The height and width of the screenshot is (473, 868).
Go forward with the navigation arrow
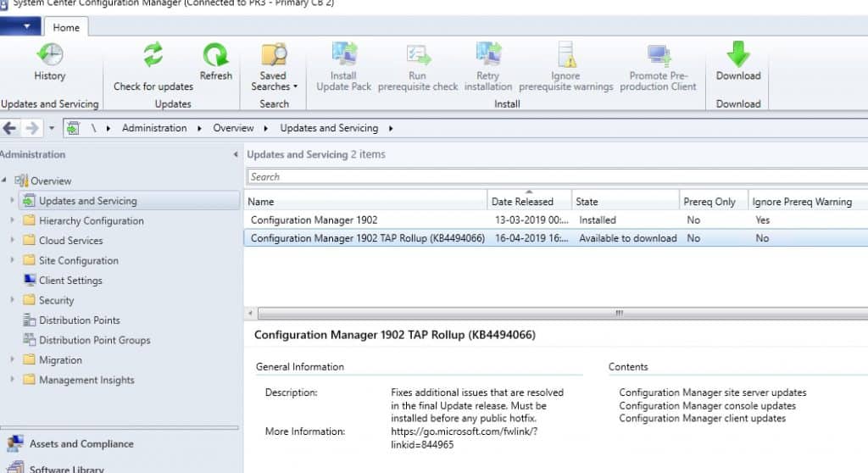point(32,129)
